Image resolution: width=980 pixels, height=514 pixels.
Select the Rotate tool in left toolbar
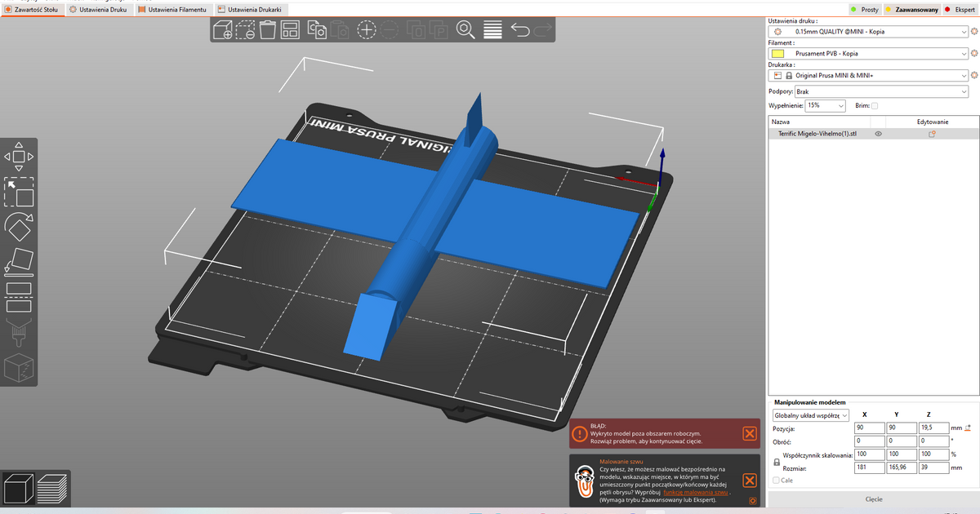[x=19, y=227]
